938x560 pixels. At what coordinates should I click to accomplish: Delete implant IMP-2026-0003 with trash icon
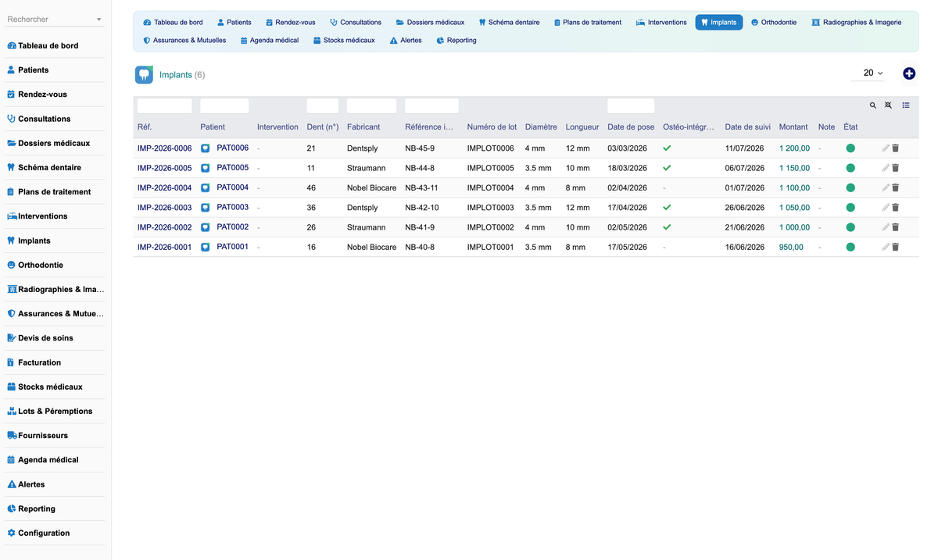[x=896, y=208]
